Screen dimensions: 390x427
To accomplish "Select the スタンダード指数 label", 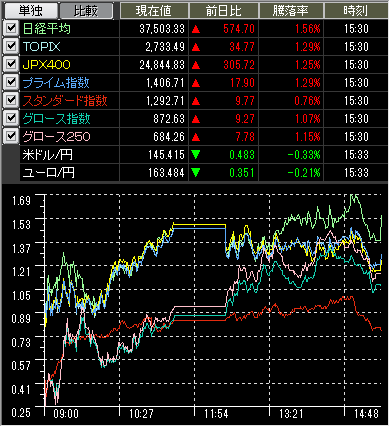I will [x=65, y=101].
